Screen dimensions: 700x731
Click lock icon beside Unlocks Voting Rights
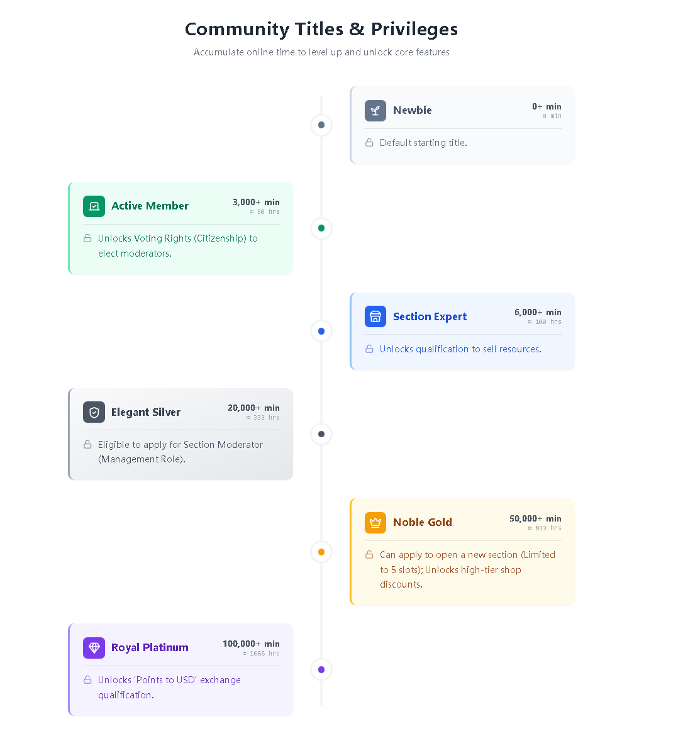(87, 238)
